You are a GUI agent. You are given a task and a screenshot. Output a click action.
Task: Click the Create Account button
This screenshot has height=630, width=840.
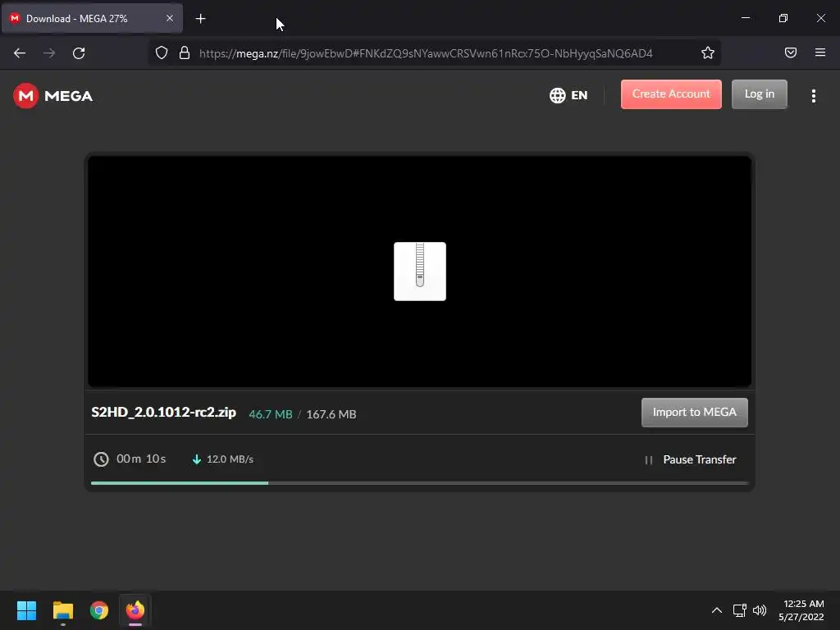(671, 94)
